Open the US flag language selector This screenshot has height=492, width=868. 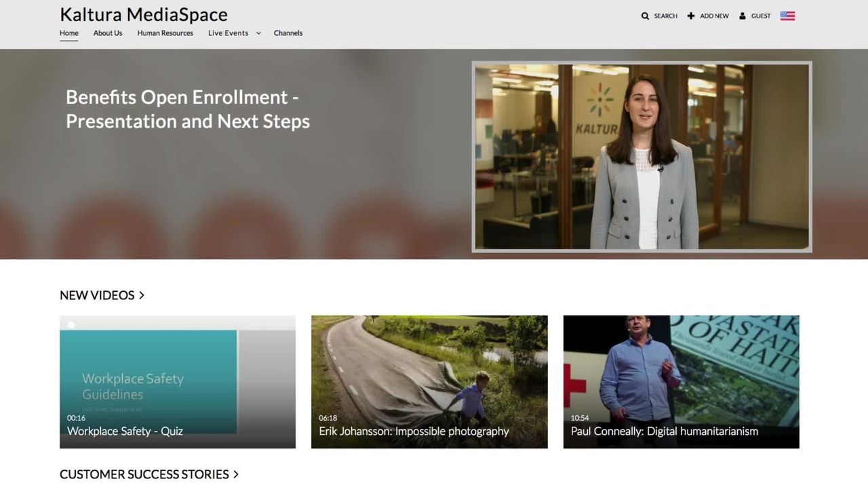point(787,16)
